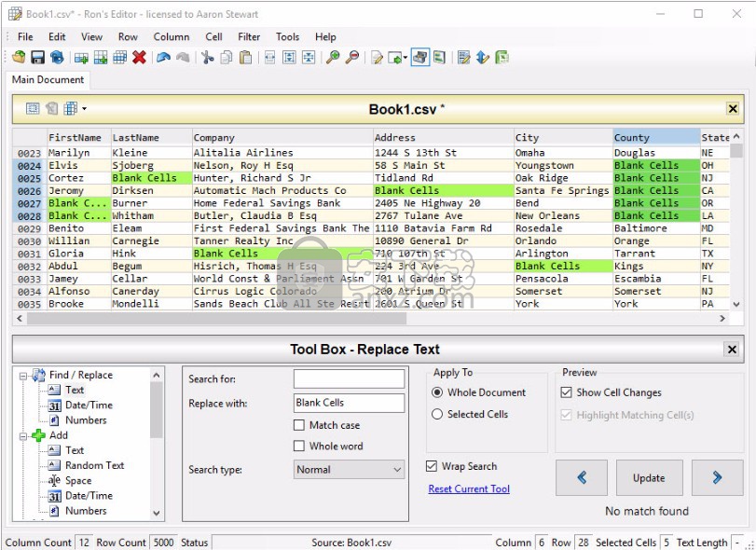
Task: Click the window with green arrow toolbar icon
Action: [x=394, y=58]
